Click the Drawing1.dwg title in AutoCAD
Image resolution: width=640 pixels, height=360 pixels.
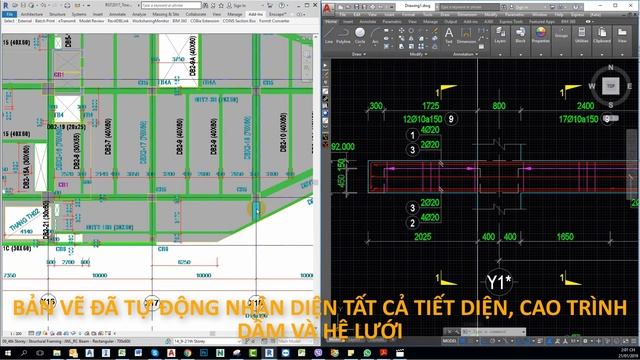point(418,6)
